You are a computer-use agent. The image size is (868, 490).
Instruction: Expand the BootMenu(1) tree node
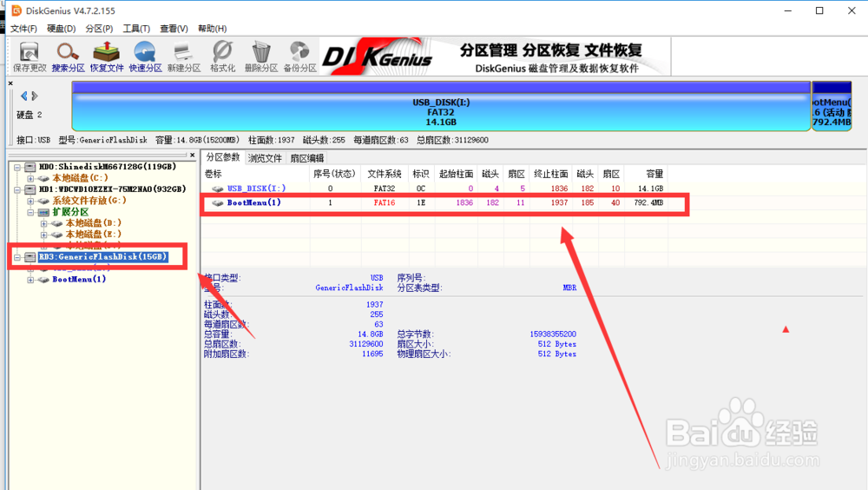click(30, 280)
